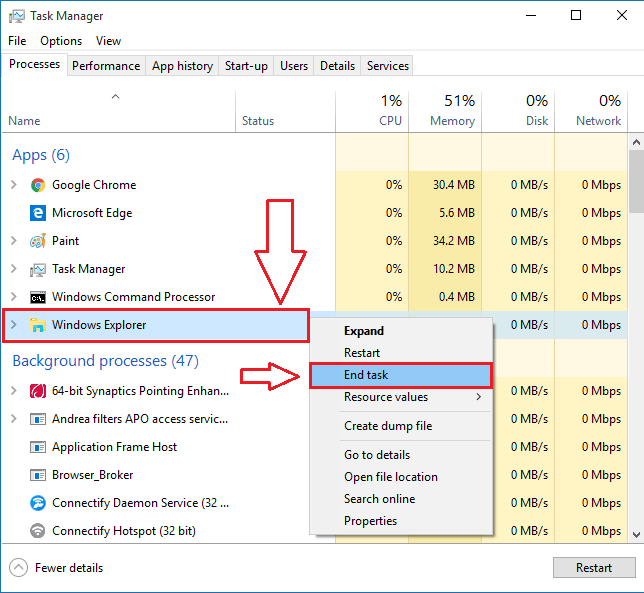Expand the Windows Command Processor group
Image resolution: width=644 pixels, height=593 pixels.
14,296
